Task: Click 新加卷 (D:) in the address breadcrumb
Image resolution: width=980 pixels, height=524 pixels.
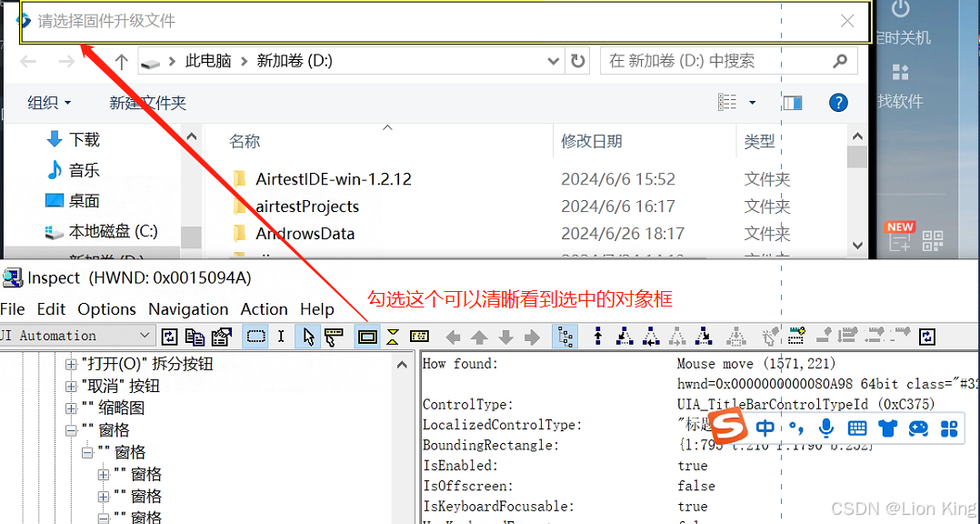Action: [295, 61]
